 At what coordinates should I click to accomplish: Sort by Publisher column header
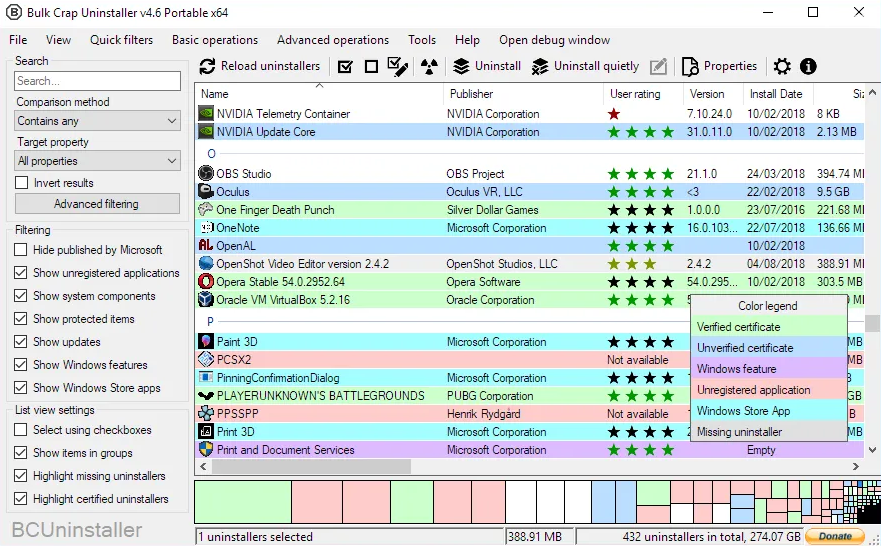click(x=523, y=94)
